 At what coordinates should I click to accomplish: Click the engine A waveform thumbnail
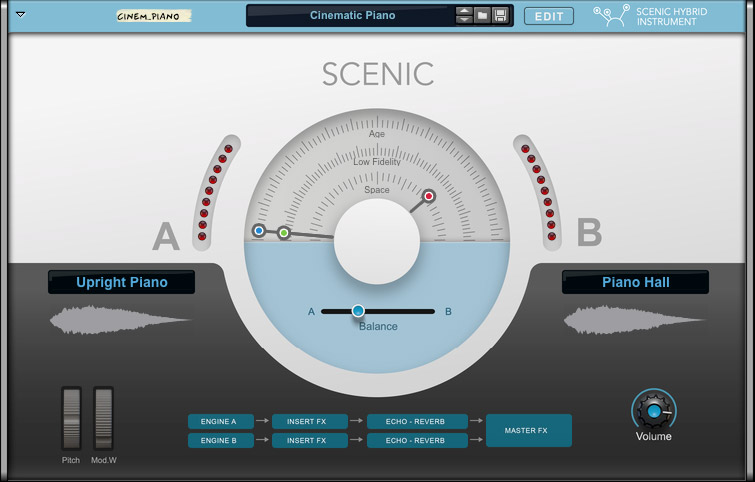pyautogui.click(x=120, y=319)
